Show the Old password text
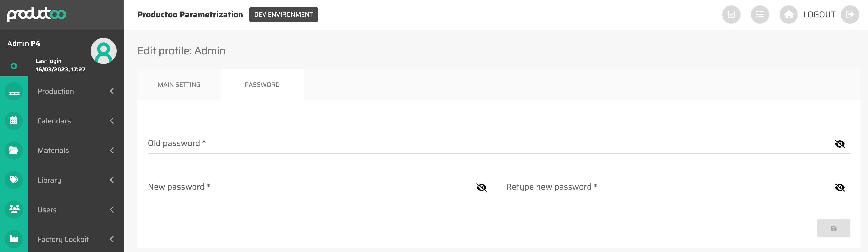 (x=840, y=144)
